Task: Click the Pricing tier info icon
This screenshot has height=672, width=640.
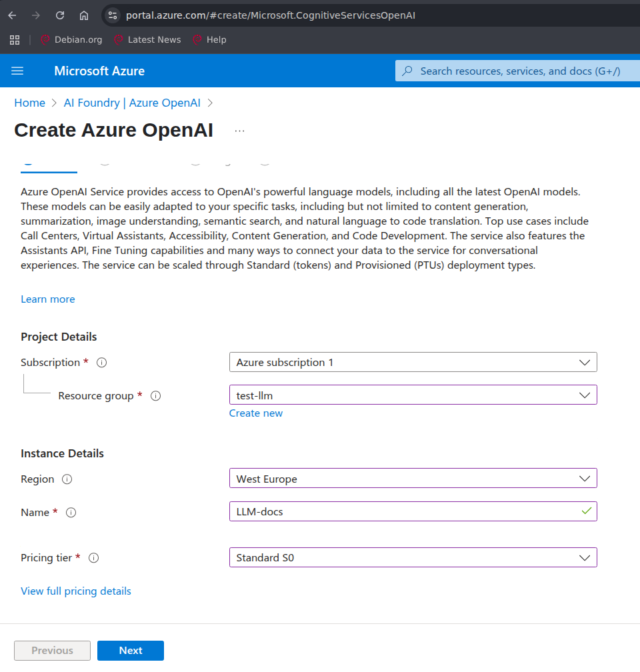Action: (94, 558)
